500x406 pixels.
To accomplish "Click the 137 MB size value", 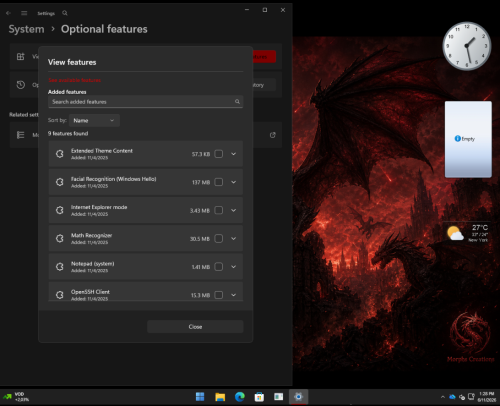I will (x=201, y=182).
